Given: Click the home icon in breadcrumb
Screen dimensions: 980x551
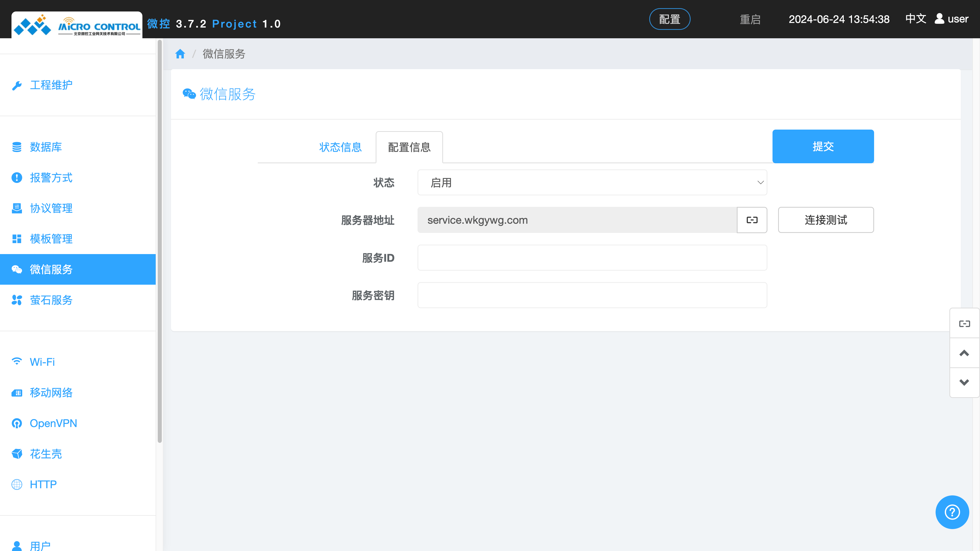Looking at the screenshot, I should pos(180,54).
